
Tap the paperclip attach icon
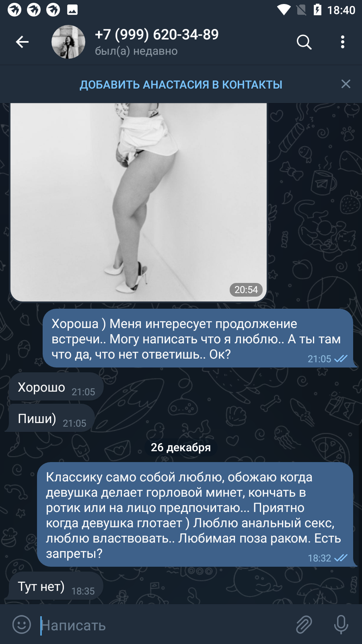(x=304, y=625)
